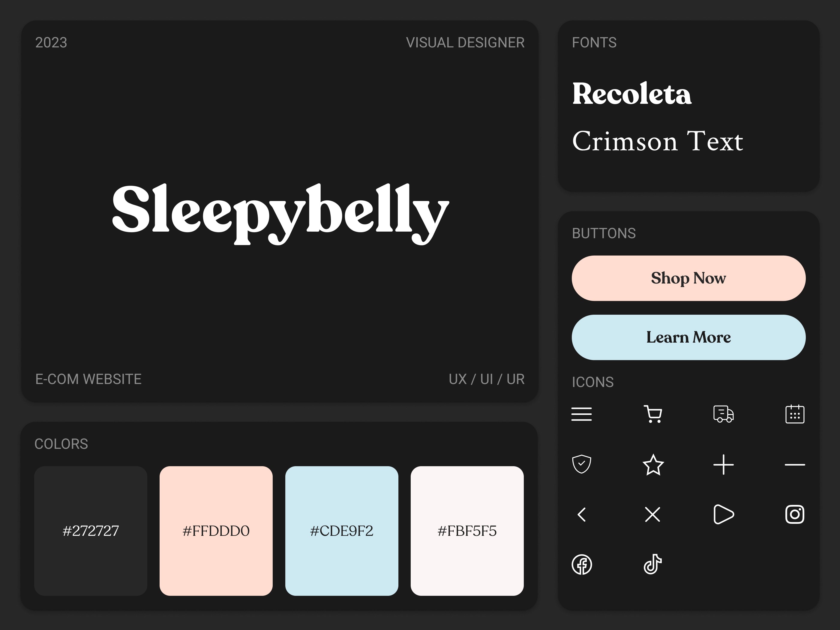Click the X close icon
The width and height of the screenshot is (840, 630).
tap(652, 514)
